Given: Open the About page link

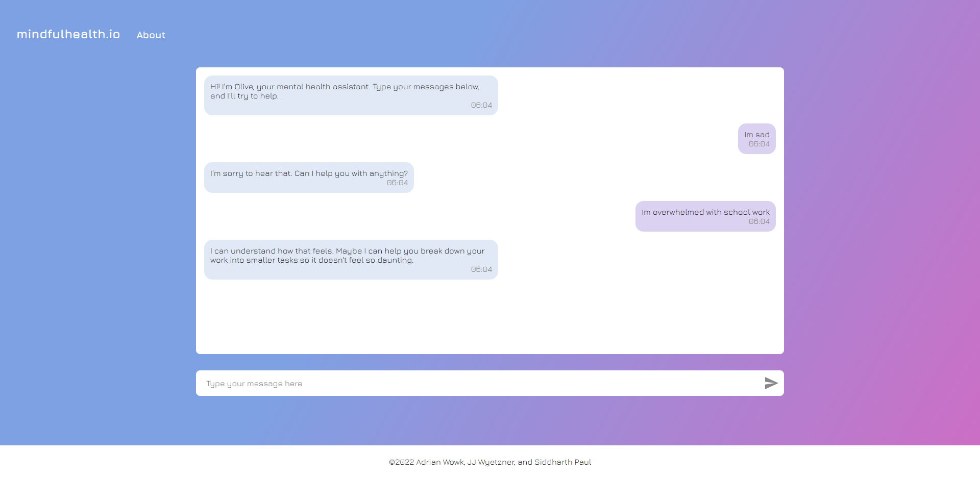Looking at the screenshot, I should (151, 35).
